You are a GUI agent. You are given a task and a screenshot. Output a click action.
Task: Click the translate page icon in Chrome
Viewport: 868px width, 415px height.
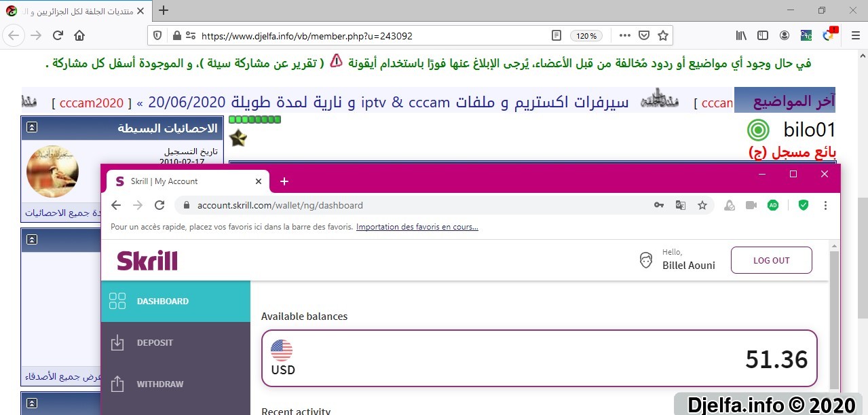pos(680,205)
